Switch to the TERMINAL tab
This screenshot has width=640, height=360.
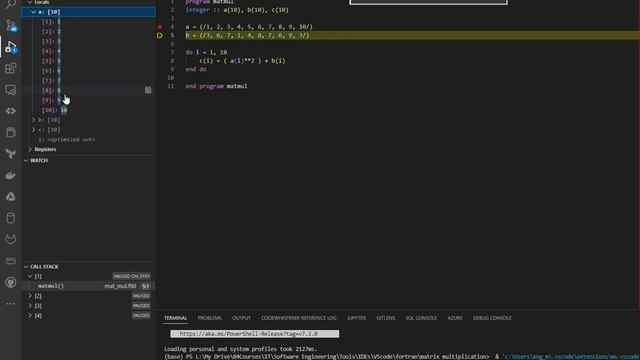[176, 318]
